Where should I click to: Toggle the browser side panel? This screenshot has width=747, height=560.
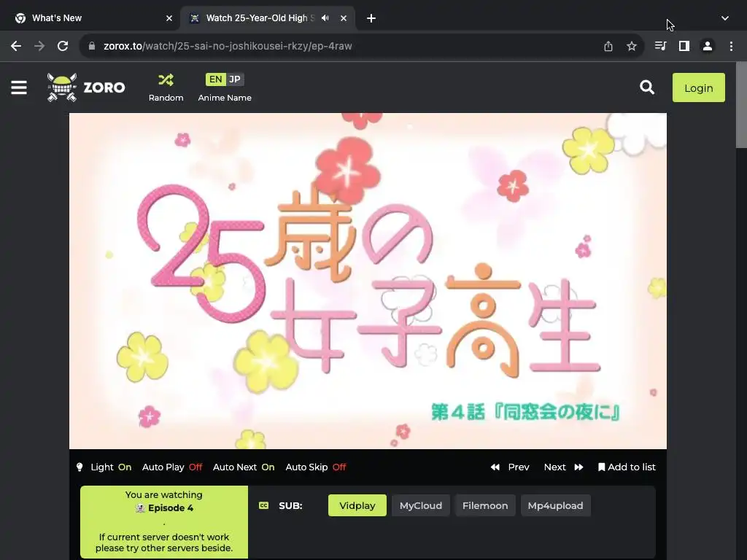[684, 46]
